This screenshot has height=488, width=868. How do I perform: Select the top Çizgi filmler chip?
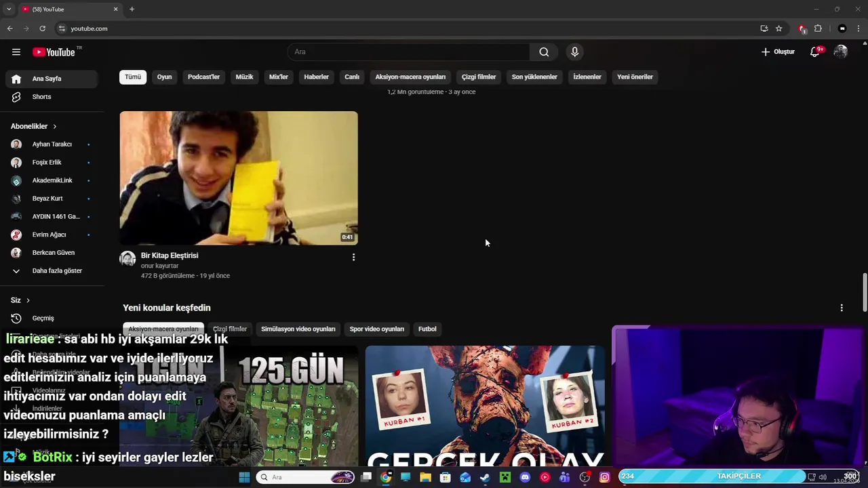pyautogui.click(x=479, y=77)
